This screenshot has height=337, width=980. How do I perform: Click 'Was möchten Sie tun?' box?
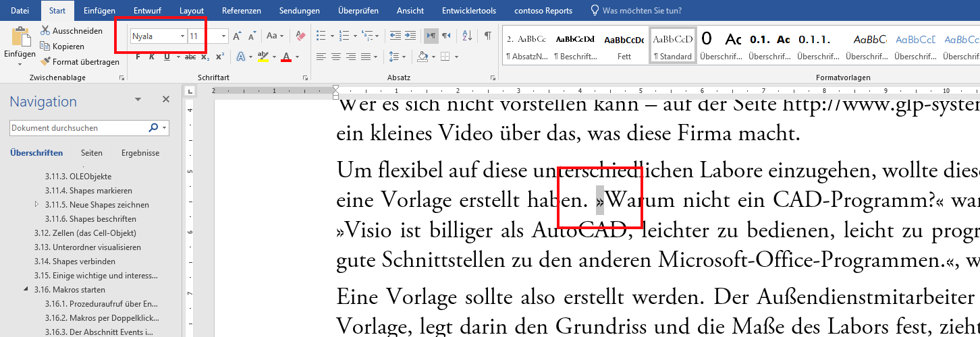(636, 11)
